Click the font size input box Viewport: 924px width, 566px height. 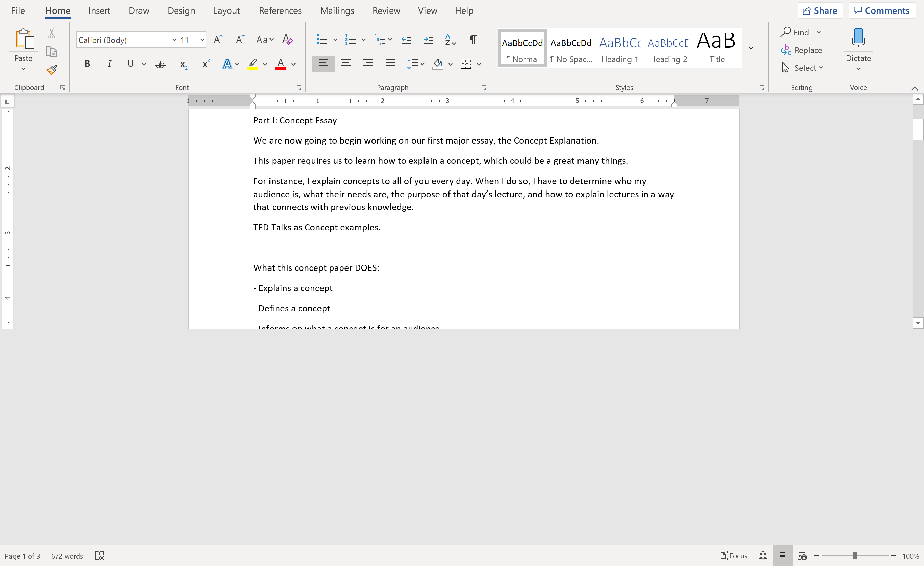point(188,40)
